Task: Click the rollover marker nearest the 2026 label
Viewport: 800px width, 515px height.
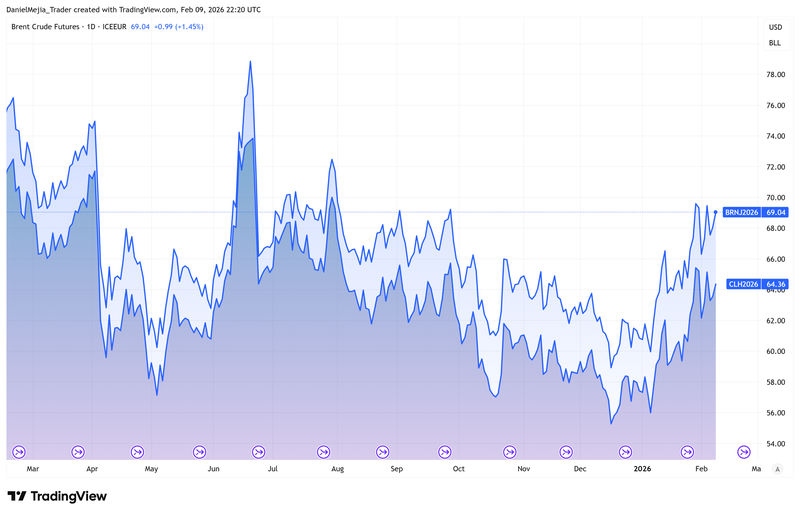Action: (627, 451)
